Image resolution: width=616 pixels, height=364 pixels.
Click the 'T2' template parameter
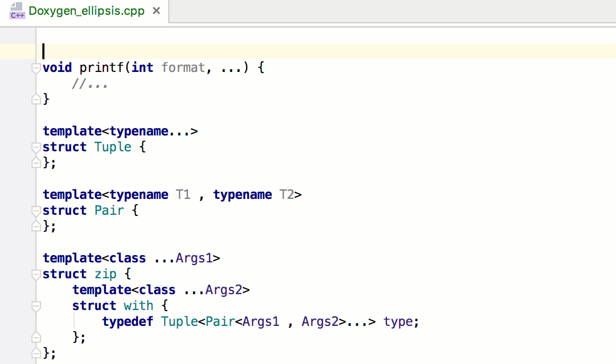click(287, 194)
